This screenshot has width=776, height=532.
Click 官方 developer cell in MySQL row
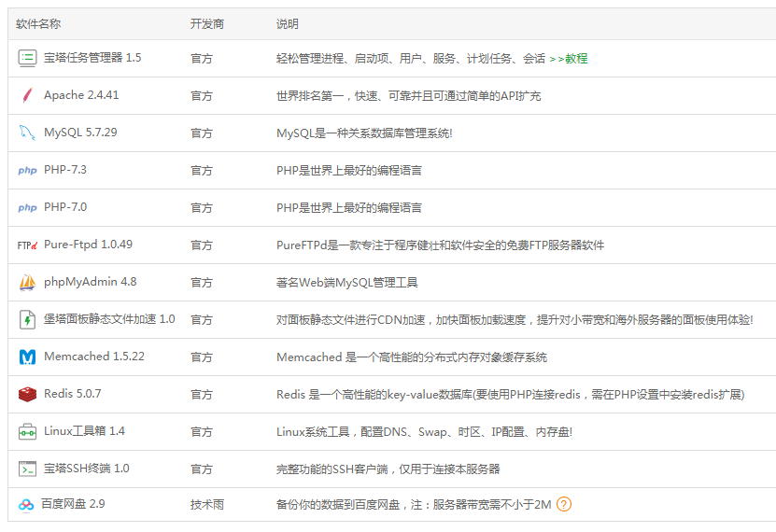202,133
